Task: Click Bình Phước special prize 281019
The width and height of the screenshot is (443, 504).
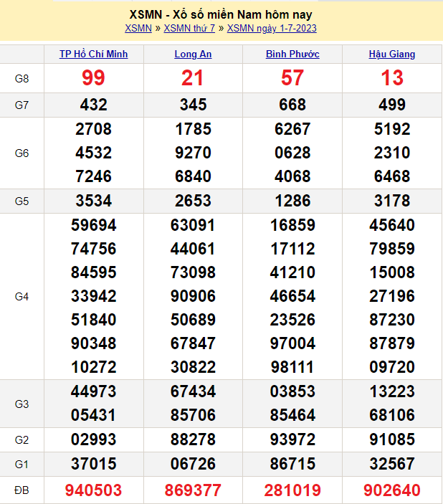Action: (x=292, y=490)
